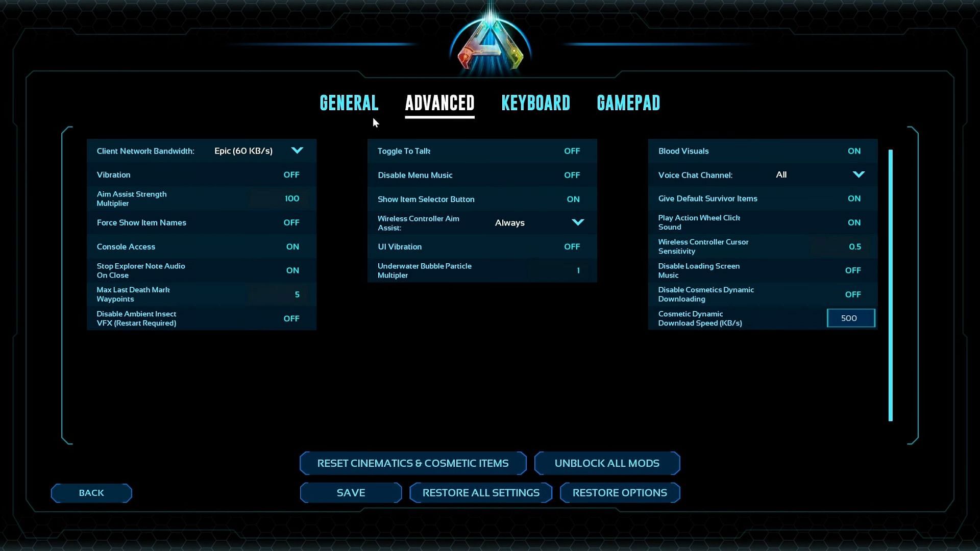This screenshot has width=980, height=551.
Task: Click the RESET CINEMATICS & COSMETIC ITEMS icon
Action: coord(412,463)
